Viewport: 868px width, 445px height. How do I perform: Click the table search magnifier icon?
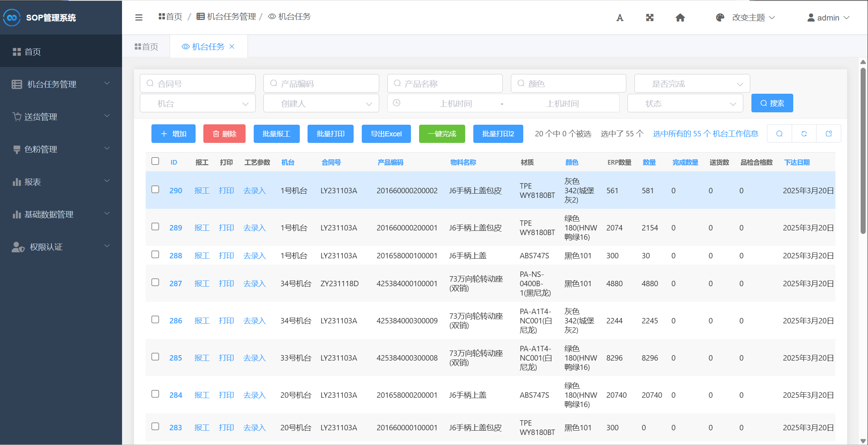click(x=779, y=134)
